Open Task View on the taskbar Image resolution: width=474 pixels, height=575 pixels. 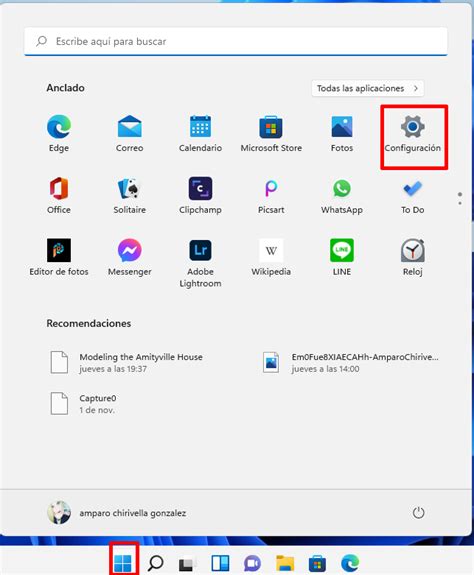187,564
